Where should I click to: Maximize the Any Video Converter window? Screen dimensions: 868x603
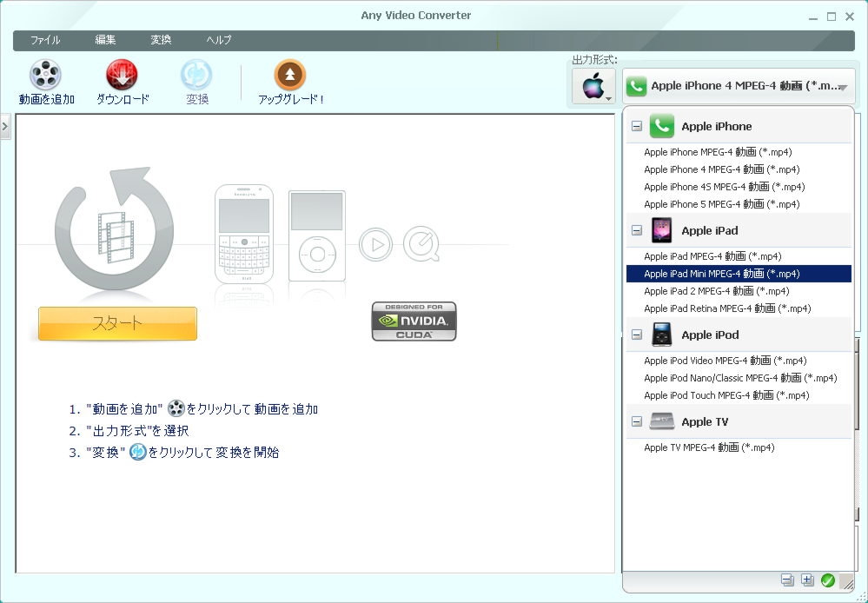pos(831,17)
